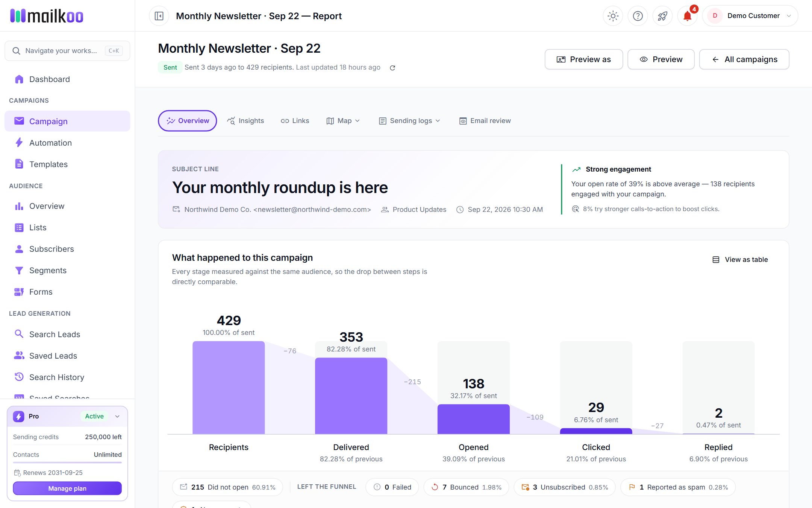
Task: Click View as table
Action: point(740,260)
